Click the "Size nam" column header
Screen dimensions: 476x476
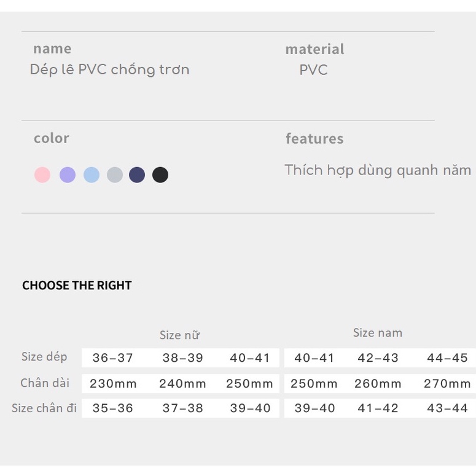pyautogui.click(x=378, y=333)
